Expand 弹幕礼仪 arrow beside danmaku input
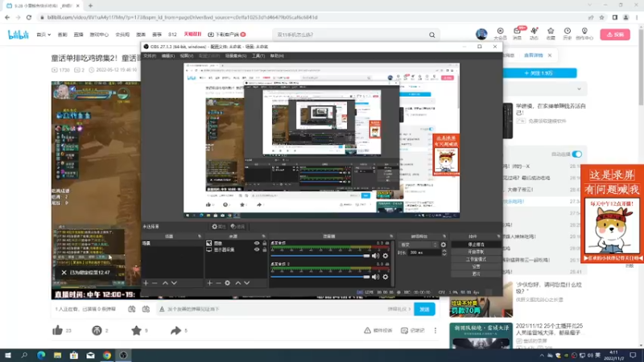Viewport: 644px width, 362px height. pos(410,309)
